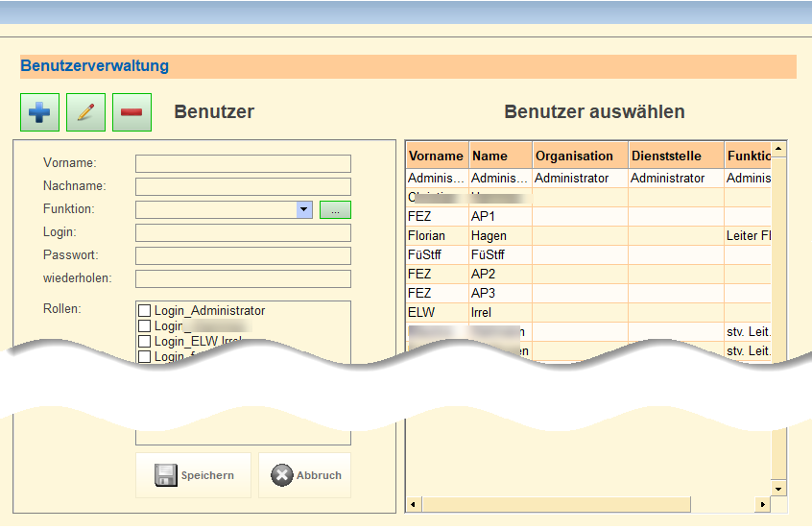
Task: Click the table's scroll down arrow
Action: (x=778, y=488)
